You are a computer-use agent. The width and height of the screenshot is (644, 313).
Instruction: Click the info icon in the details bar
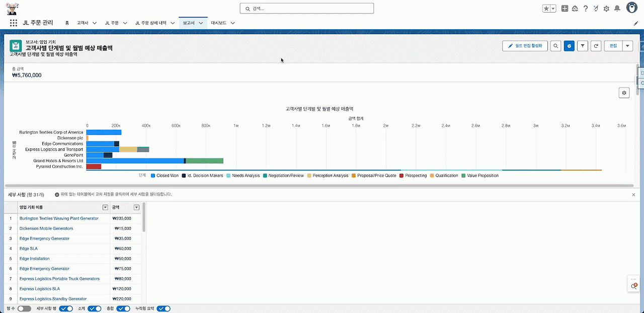tap(57, 194)
